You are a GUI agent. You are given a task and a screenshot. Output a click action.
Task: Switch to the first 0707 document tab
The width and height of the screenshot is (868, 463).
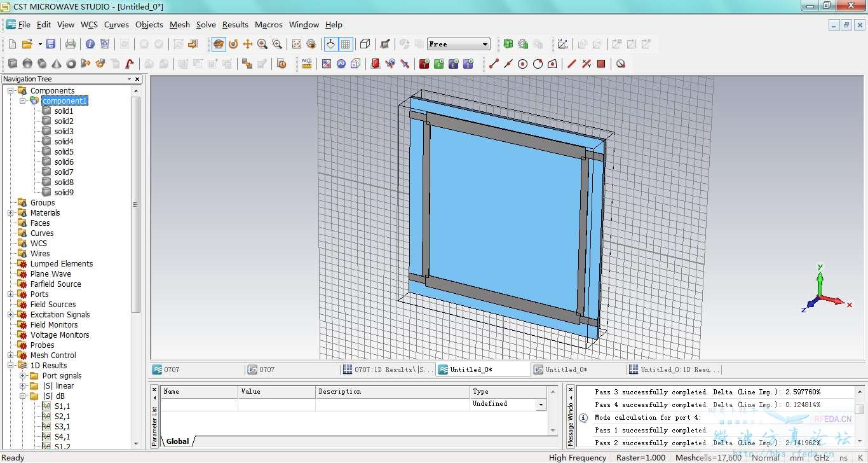pos(197,370)
